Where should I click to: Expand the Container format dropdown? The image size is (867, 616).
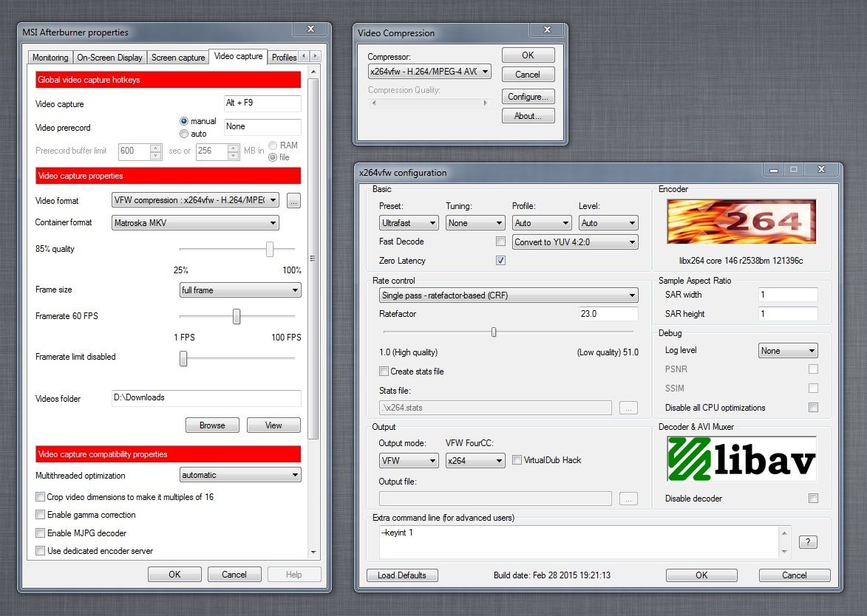pos(195,222)
